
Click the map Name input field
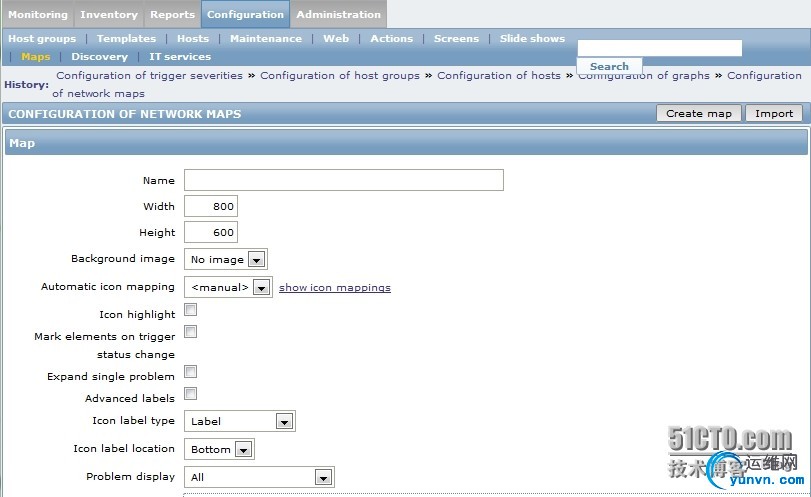[x=344, y=180]
